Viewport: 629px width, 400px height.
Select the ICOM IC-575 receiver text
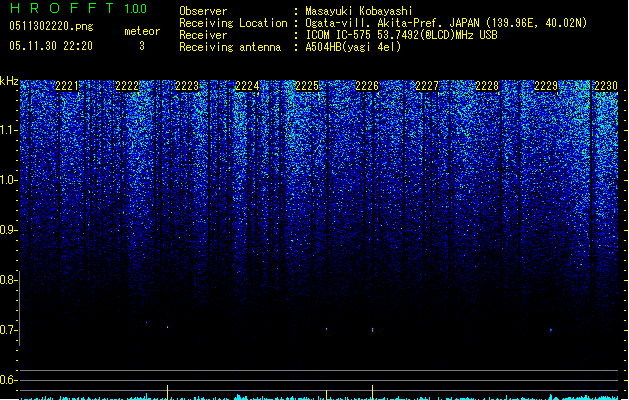tap(401, 35)
